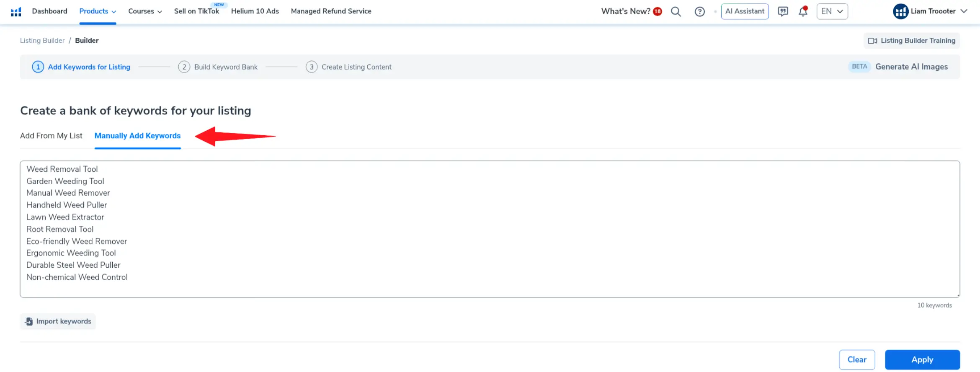
Task: Click the keyword 'Eco-friendly Weed Remover'
Action: [x=77, y=241]
